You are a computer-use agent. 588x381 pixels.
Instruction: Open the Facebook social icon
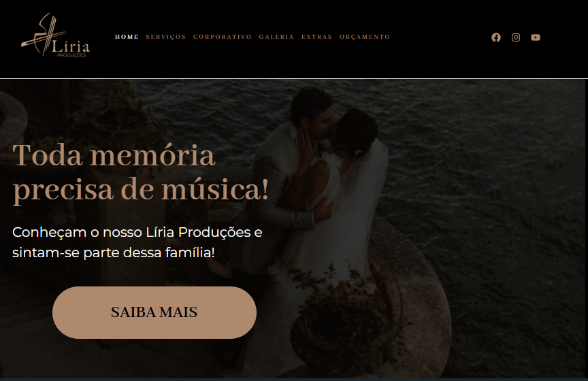point(495,37)
